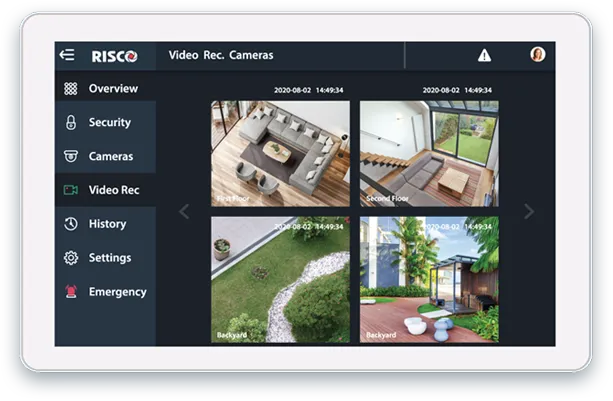This screenshot has width=613, height=401.
Task: Select Video Rec in the sidebar
Action: (x=106, y=190)
